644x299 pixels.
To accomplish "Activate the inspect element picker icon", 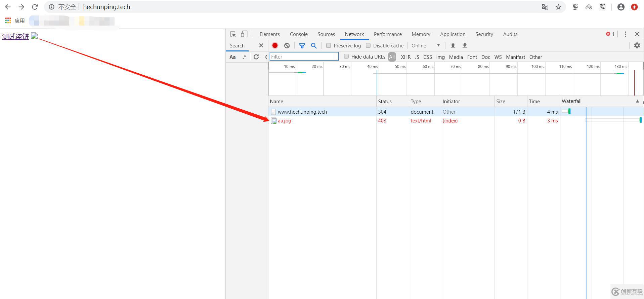I will tap(233, 34).
